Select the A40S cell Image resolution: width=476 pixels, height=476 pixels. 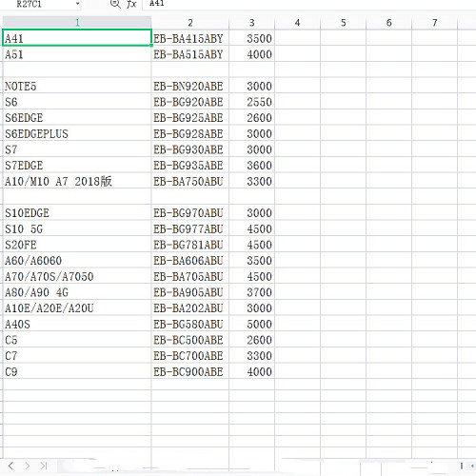[77, 324]
